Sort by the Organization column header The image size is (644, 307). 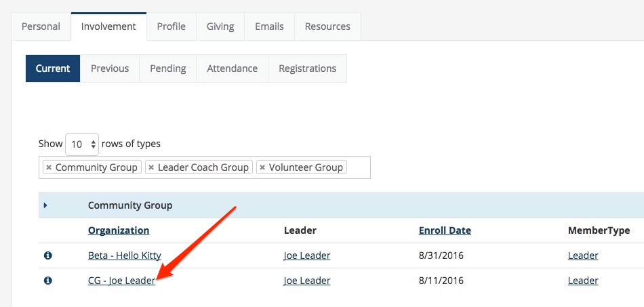119,230
